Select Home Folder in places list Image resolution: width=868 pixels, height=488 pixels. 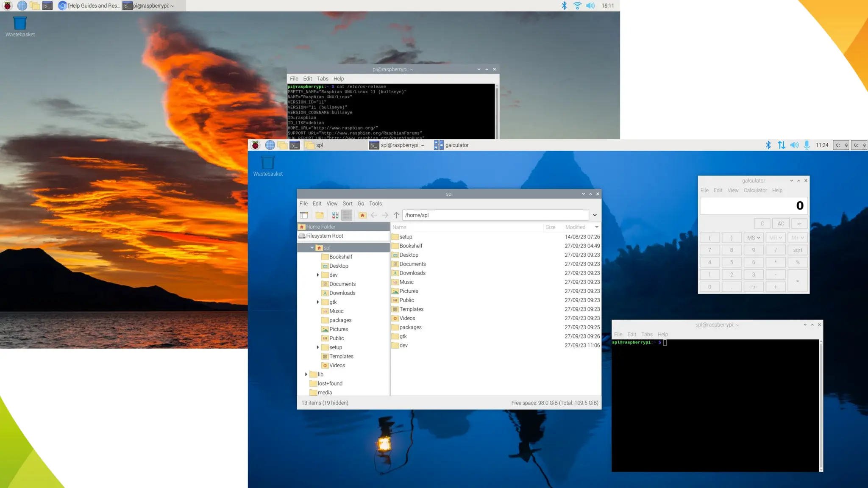tap(343, 227)
